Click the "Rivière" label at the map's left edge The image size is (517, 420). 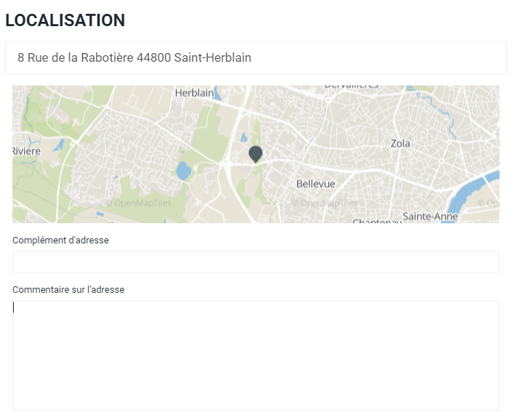pos(27,150)
